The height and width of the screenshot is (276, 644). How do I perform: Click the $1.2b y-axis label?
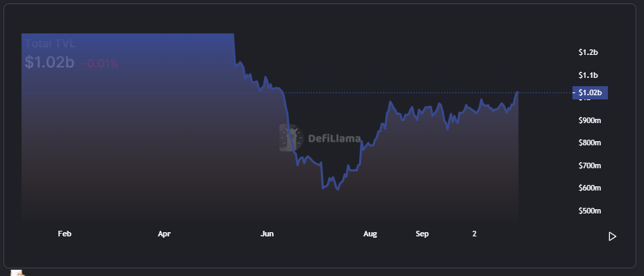(x=588, y=52)
